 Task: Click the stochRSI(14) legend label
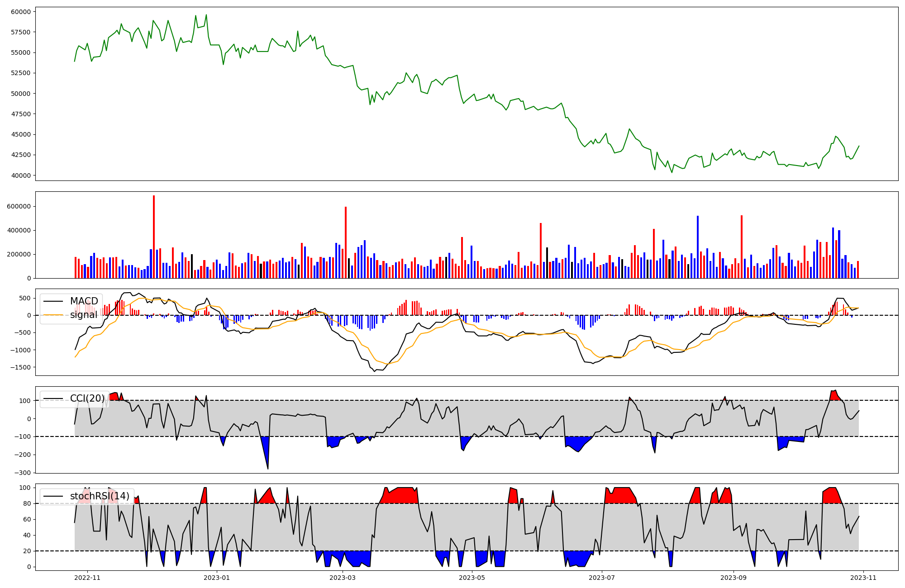point(100,496)
